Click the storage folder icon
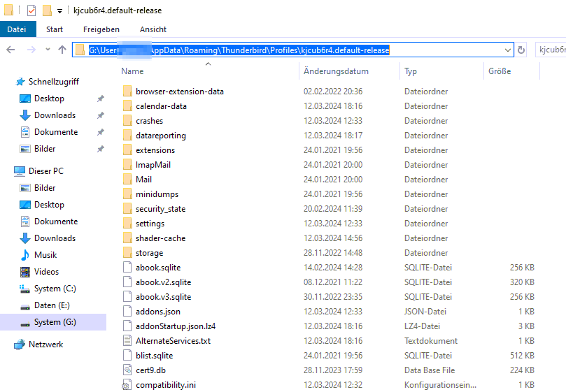Viewport: 566px width, 392px height. click(127, 253)
